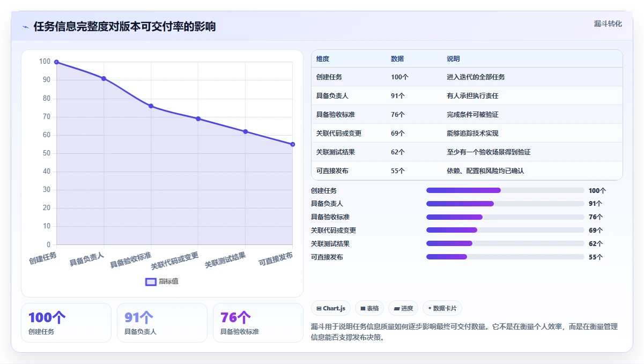This screenshot has width=644, height=364.
Task: Click the 69个 value in the table
Action: tap(398, 133)
